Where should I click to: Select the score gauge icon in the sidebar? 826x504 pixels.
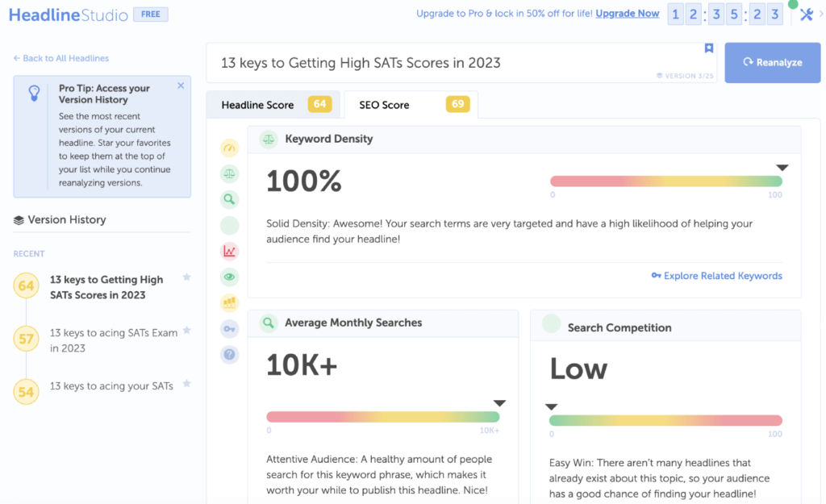[229, 148]
